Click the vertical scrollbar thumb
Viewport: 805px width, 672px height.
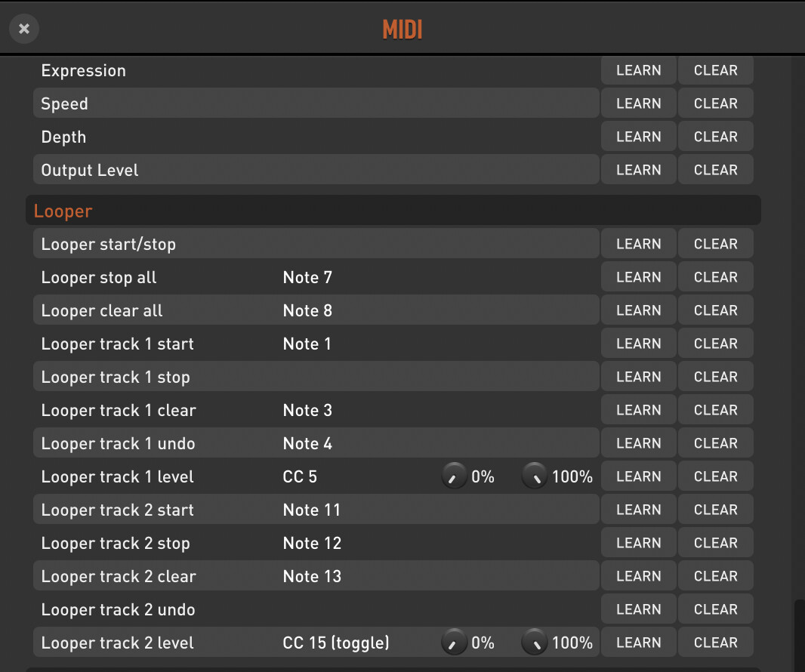coord(800,635)
